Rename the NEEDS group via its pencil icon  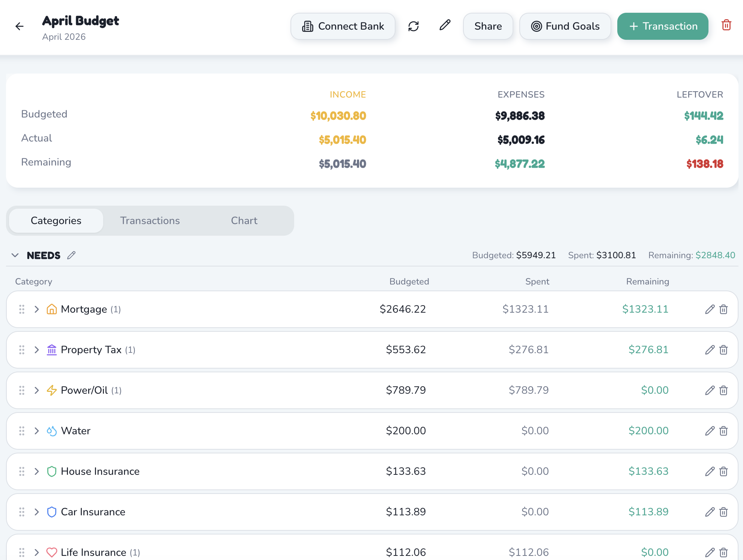[71, 255]
